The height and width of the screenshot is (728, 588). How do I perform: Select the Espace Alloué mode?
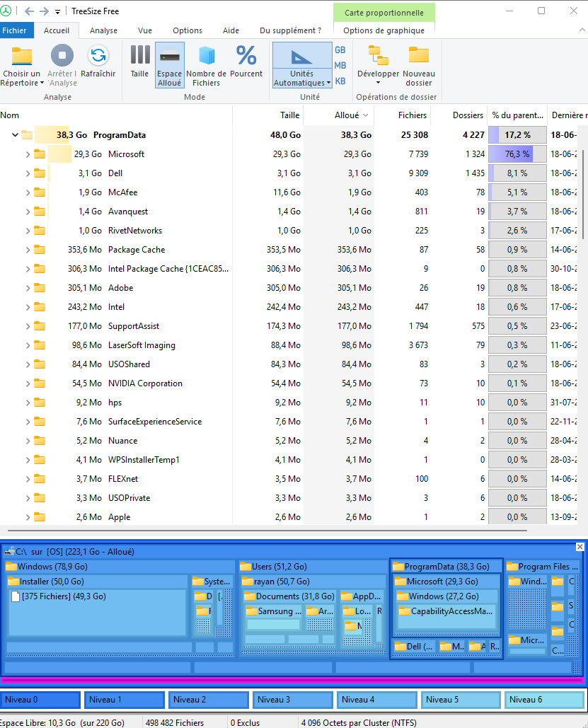point(170,65)
